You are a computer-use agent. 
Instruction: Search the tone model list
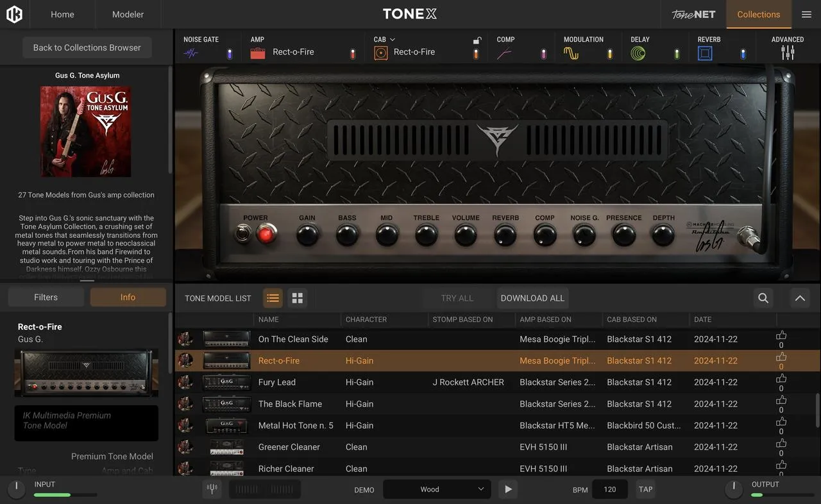coord(763,298)
